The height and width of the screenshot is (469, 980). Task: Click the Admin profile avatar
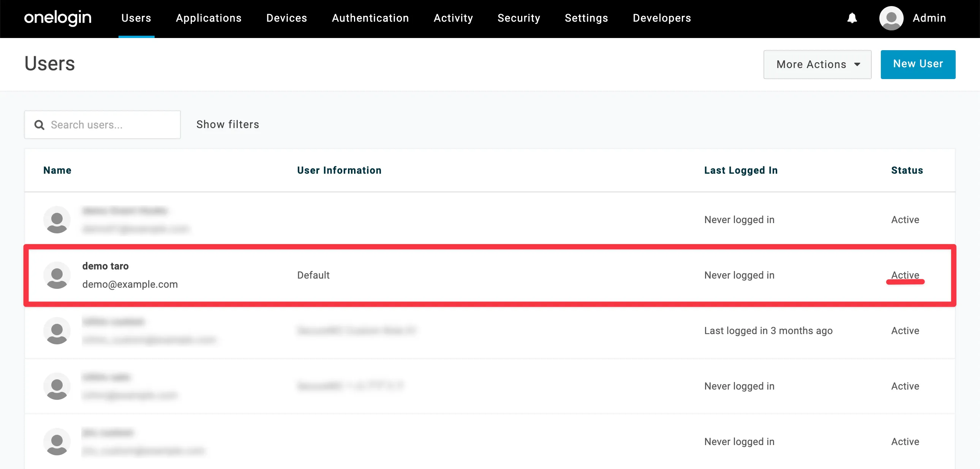pyautogui.click(x=891, y=18)
